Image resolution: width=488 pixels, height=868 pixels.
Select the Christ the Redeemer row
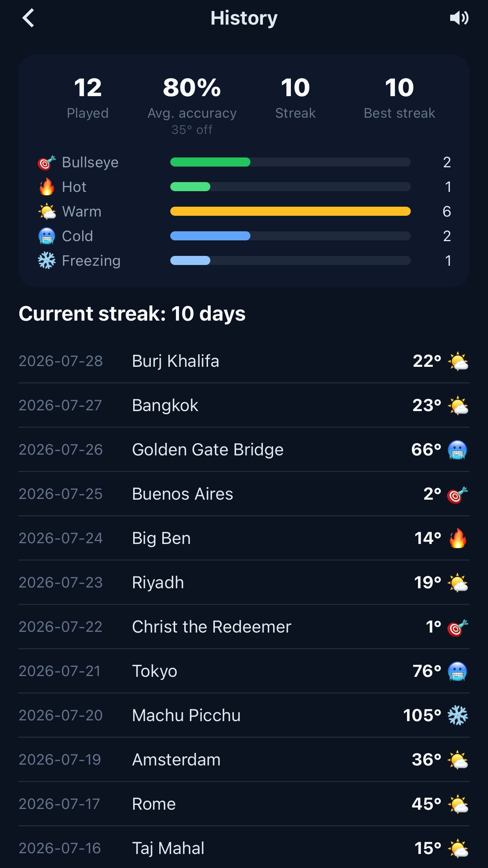[x=244, y=627]
